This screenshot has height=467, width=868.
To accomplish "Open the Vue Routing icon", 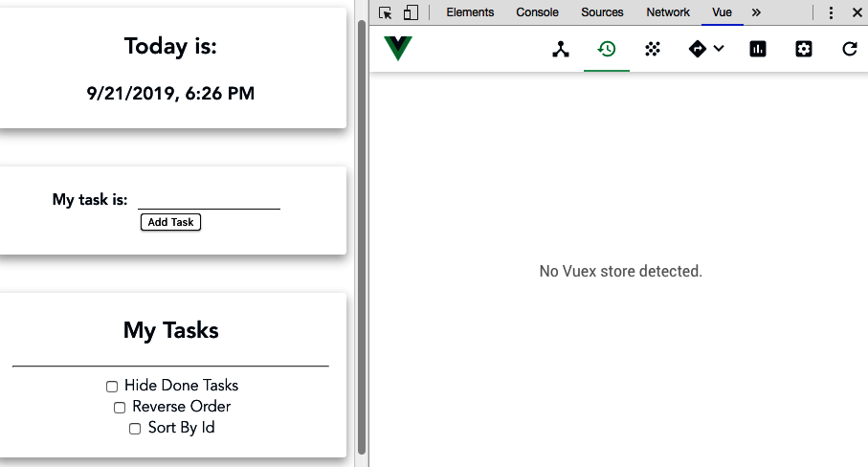I will [x=698, y=49].
